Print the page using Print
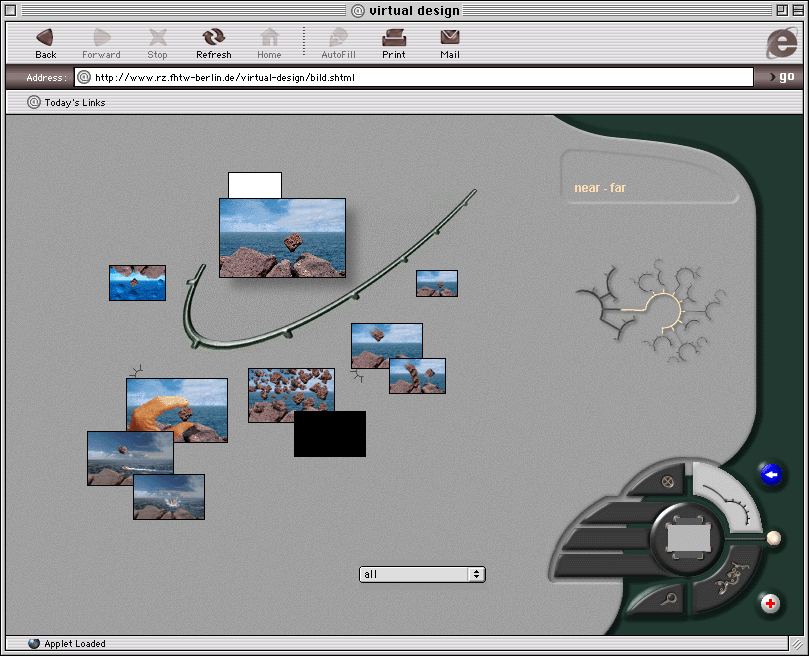This screenshot has width=809, height=656. [394, 44]
